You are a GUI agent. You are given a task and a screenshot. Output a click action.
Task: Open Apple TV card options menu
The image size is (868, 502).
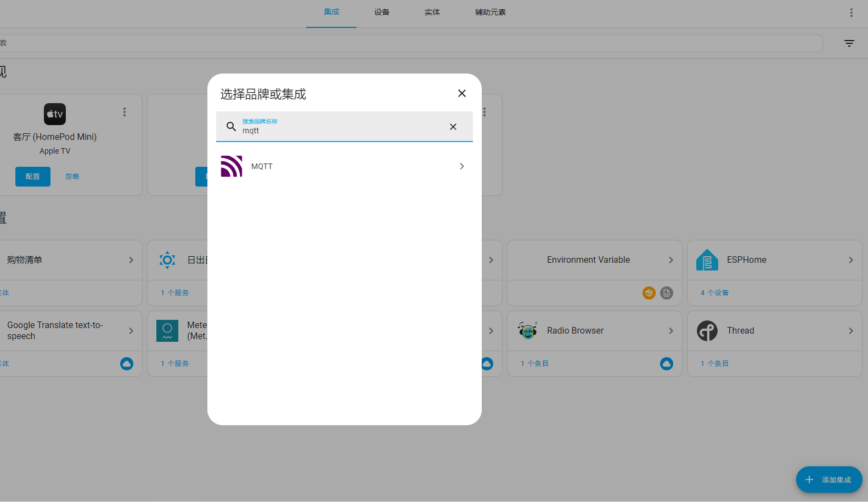(125, 112)
